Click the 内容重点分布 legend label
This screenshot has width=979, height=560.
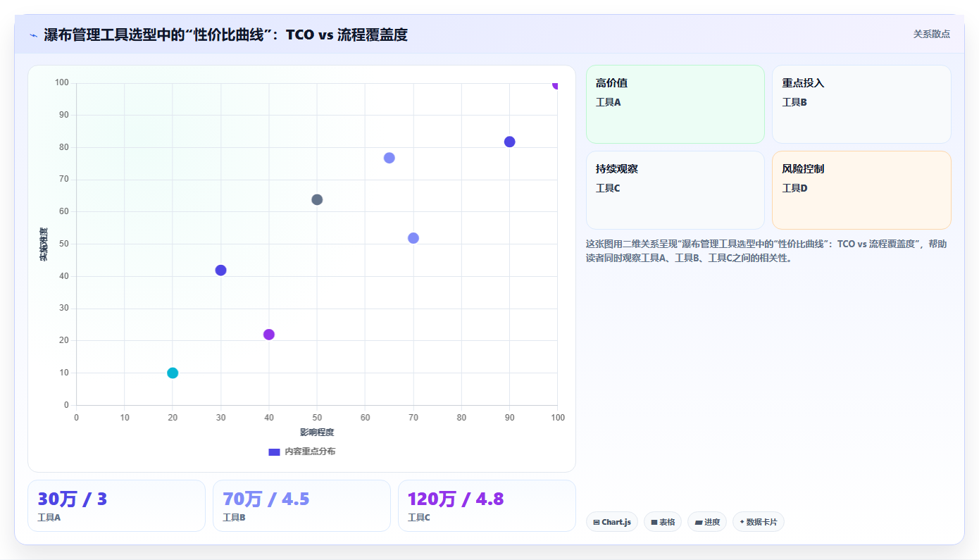point(310,452)
